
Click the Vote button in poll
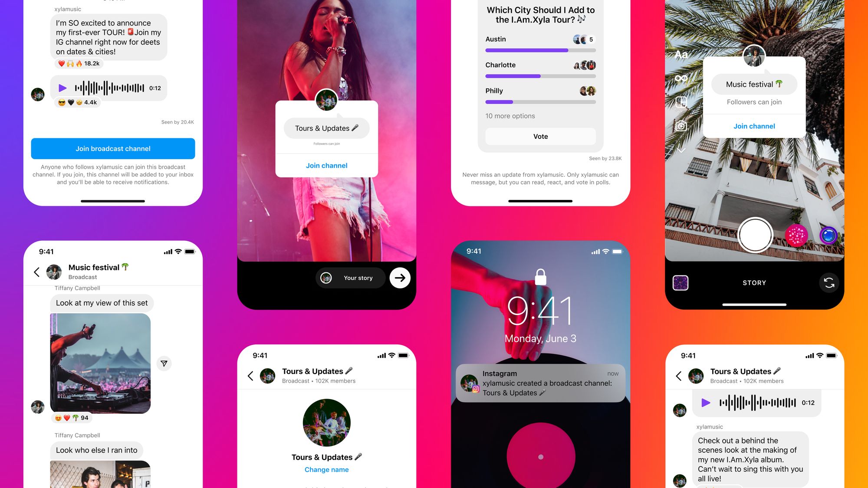tap(539, 137)
